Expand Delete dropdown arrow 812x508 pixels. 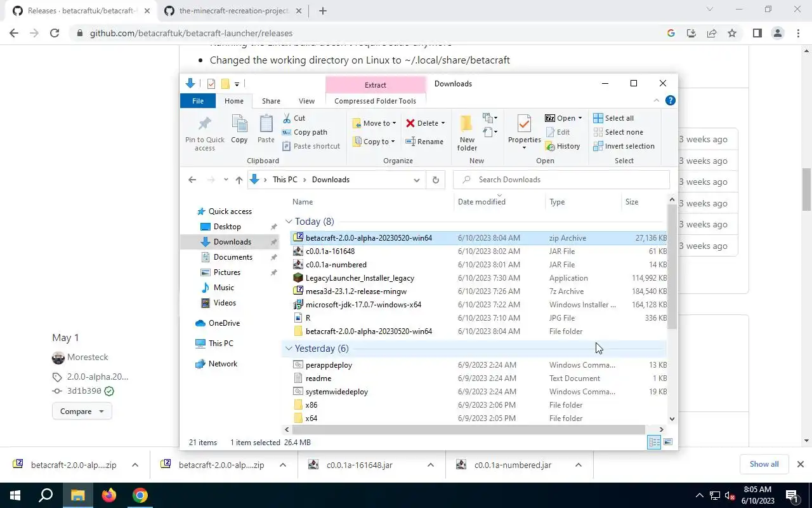point(443,123)
